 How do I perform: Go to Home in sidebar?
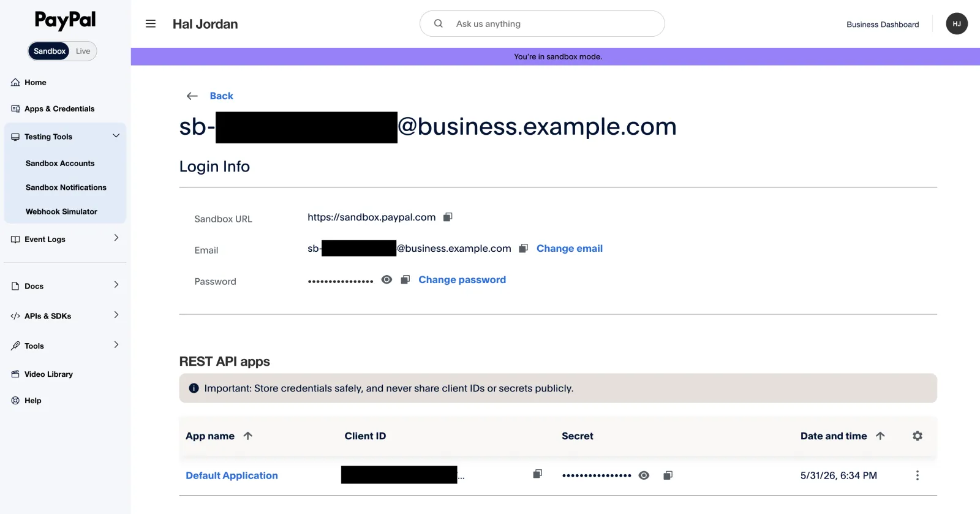(36, 82)
